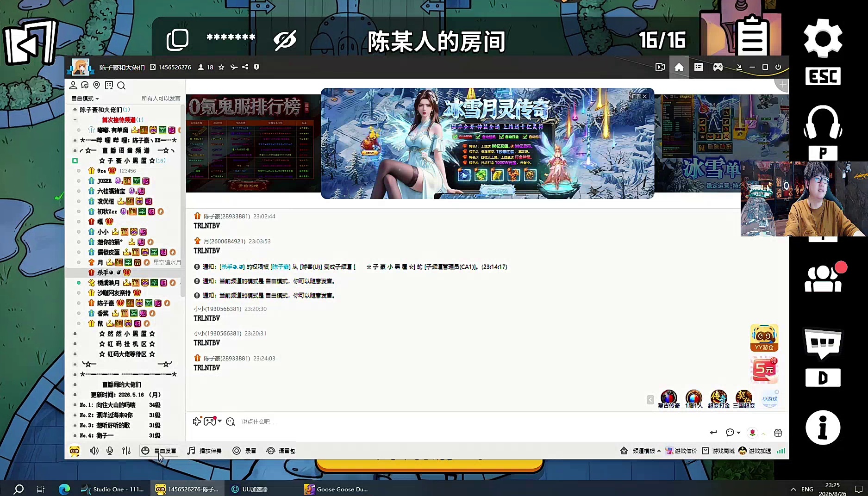The image size is (868, 496).
Task: Click the gift box icon
Action: 778,433
